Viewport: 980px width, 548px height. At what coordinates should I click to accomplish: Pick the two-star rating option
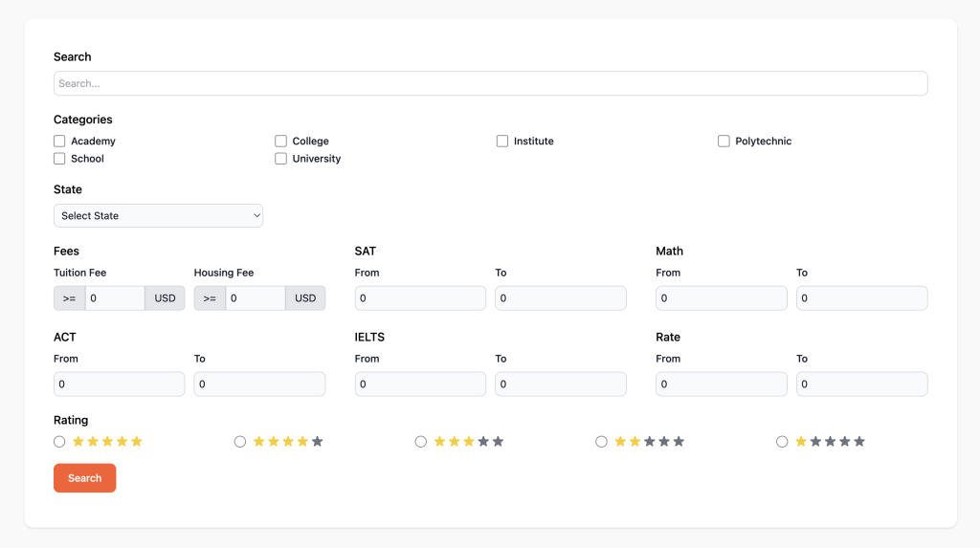(601, 442)
